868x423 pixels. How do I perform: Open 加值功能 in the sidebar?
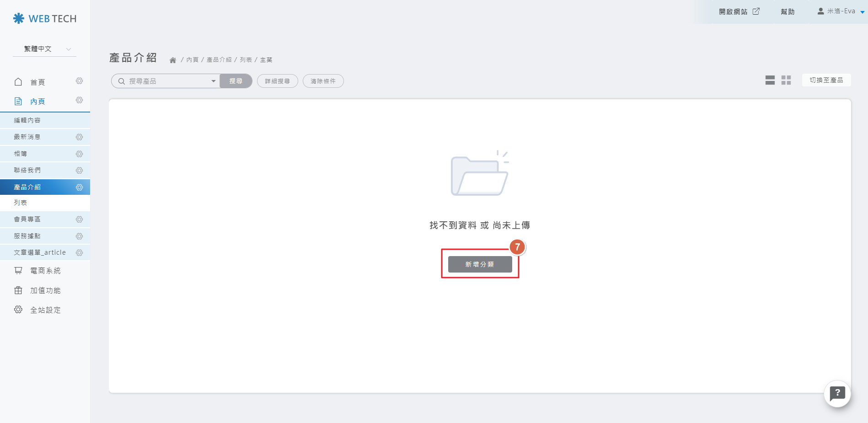click(45, 290)
